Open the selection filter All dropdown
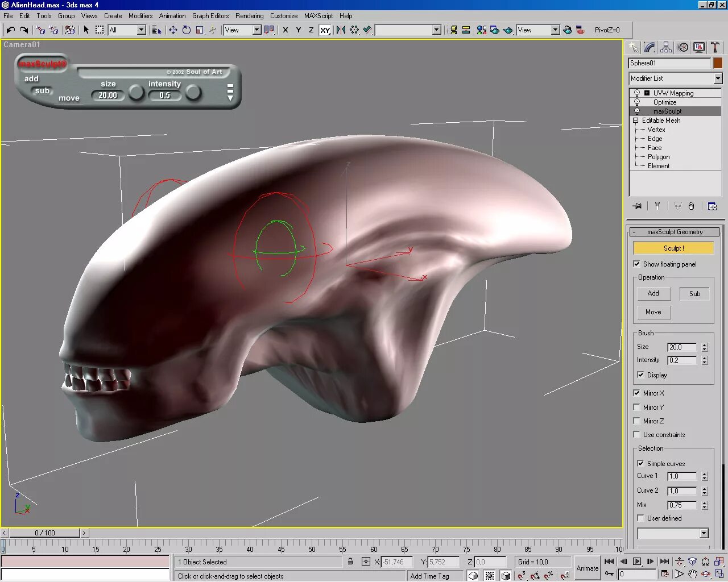The image size is (728, 582). [x=127, y=30]
